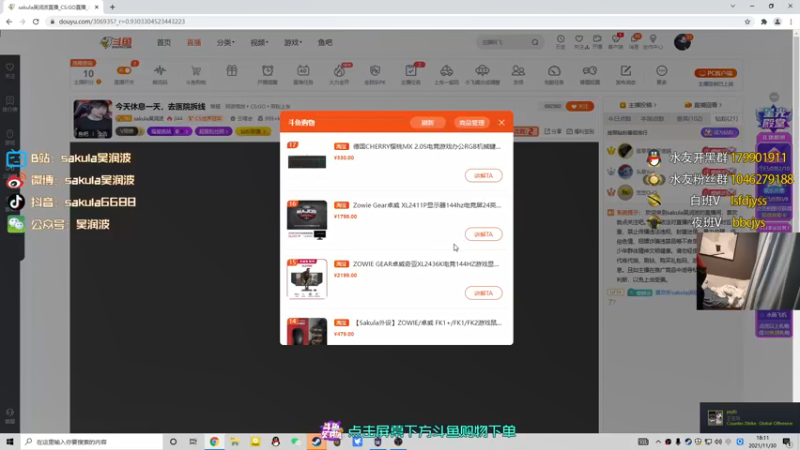Open Chrome from the taskbar
This screenshot has height=450, width=800.
[214, 442]
